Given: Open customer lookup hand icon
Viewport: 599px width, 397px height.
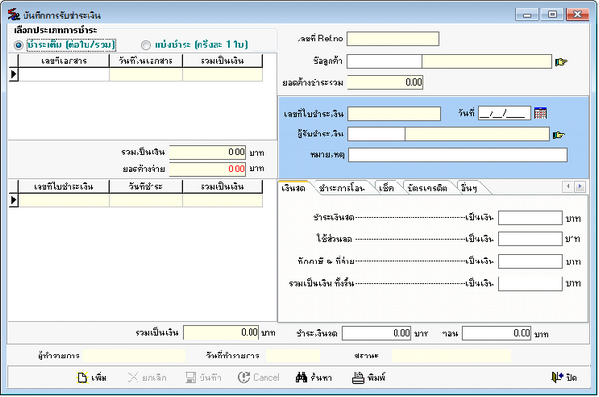Looking at the screenshot, I should 561,62.
